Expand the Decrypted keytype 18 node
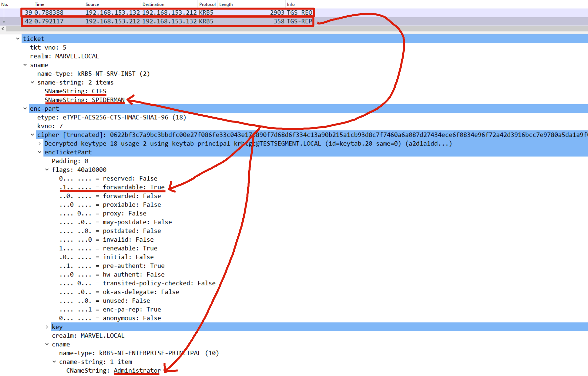Viewport: 588px width, 376px height. (x=40, y=144)
